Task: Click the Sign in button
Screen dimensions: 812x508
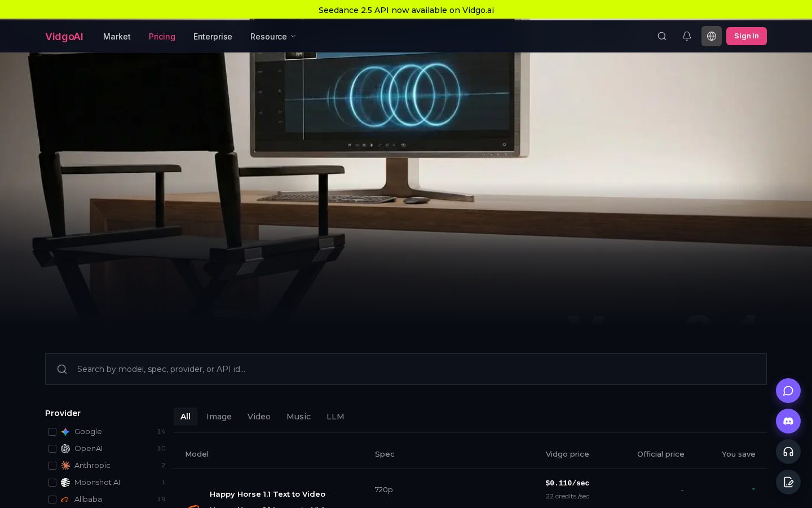Action: pyautogui.click(x=747, y=36)
